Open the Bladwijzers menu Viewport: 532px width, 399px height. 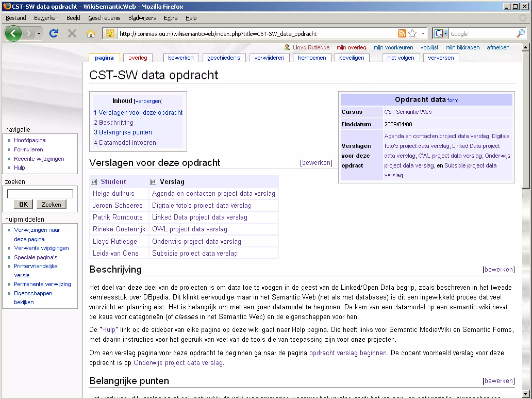point(142,18)
